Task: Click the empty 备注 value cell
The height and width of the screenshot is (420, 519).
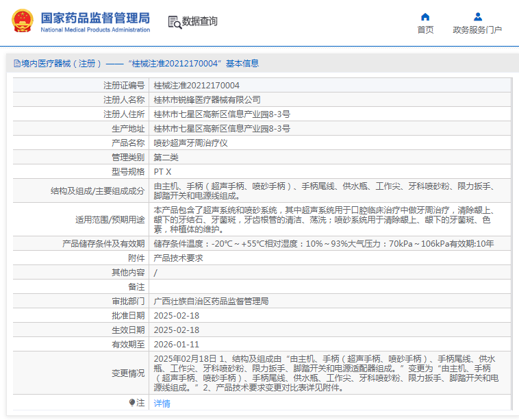Action: point(329,287)
